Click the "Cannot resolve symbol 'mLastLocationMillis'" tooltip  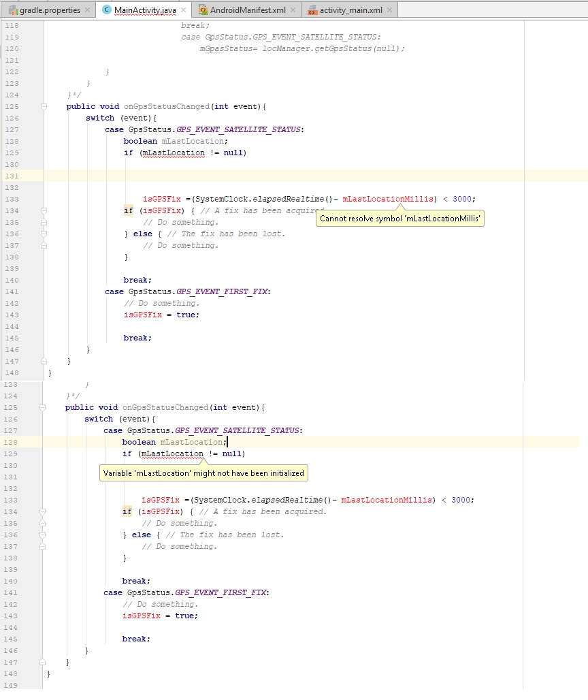(399, 219)
